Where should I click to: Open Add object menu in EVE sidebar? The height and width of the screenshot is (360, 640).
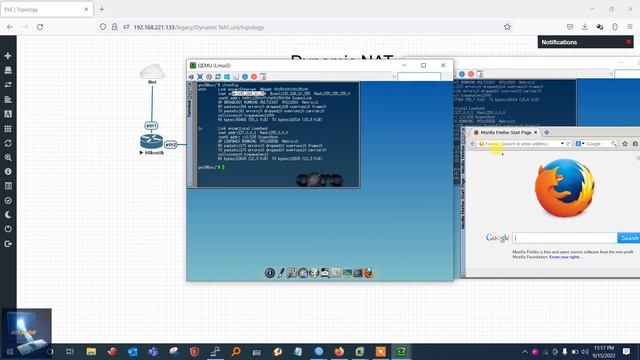tap(8, 56)
